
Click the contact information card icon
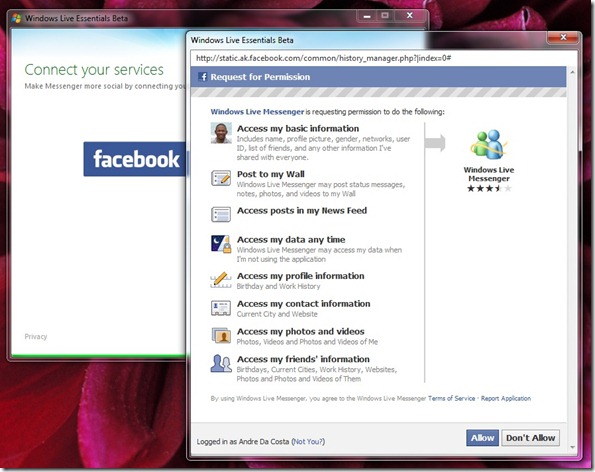pyautogui.click(x=221, y=308)
